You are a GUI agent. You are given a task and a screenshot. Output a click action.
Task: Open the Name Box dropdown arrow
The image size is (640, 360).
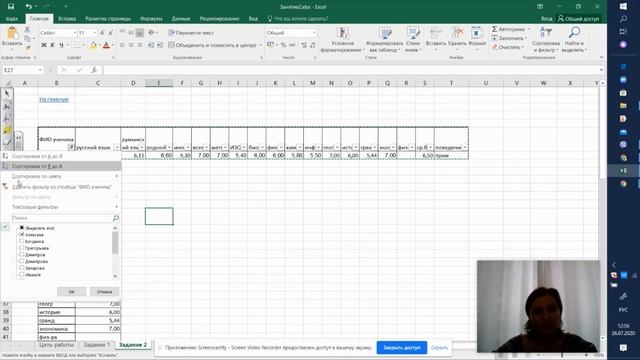(x=40, y=70)
